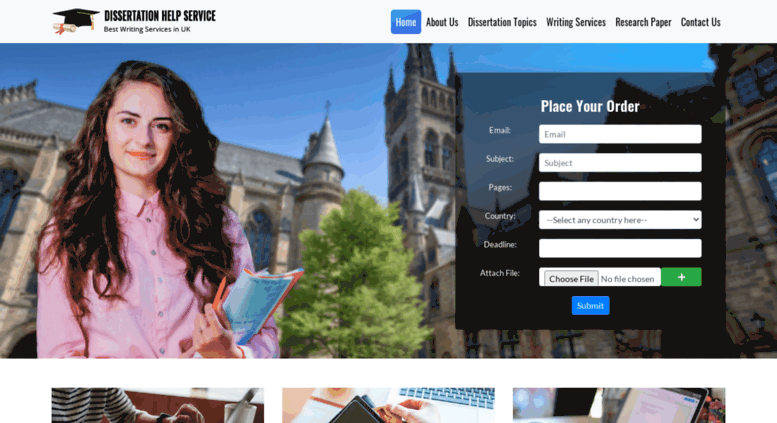Click the Dissertation Help Service site title
The height and width of the screenshot is (423, 777).
click(x=160, y=16)
